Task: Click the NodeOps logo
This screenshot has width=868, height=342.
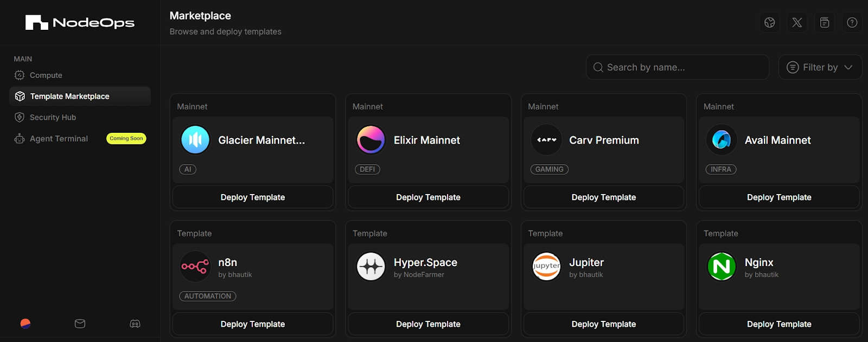Action: [x=80, y=22]
